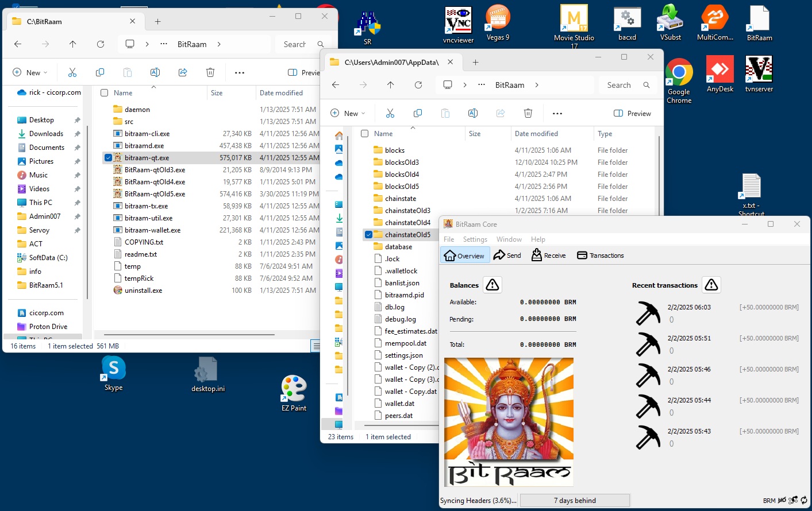Toggle select-all checkbox in C:\BitRaam window header
The image size is (812, 511).
click(104, 92)
